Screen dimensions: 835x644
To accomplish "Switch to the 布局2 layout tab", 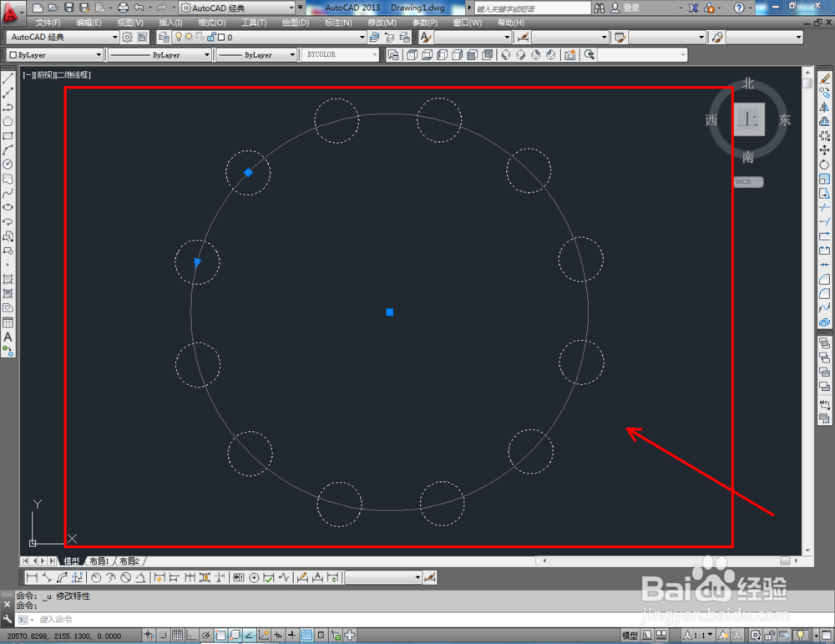I will click(129, 561).
